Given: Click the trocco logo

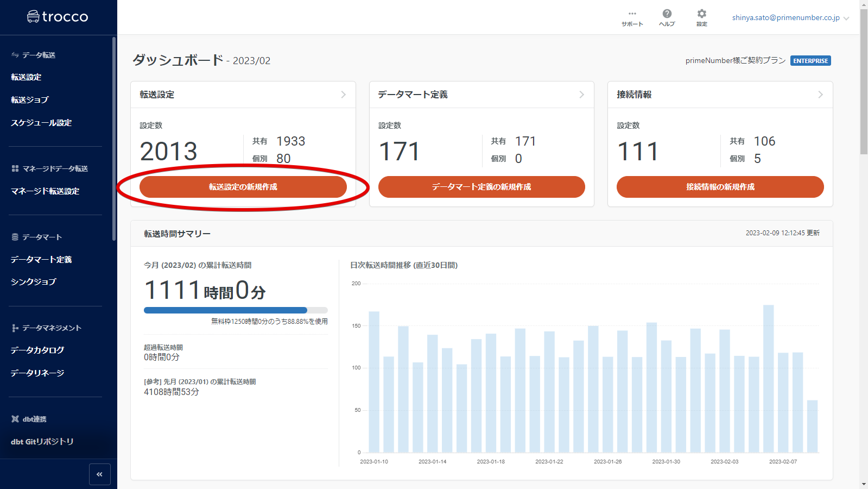Looking at the screenshot, I should point(58,17).
